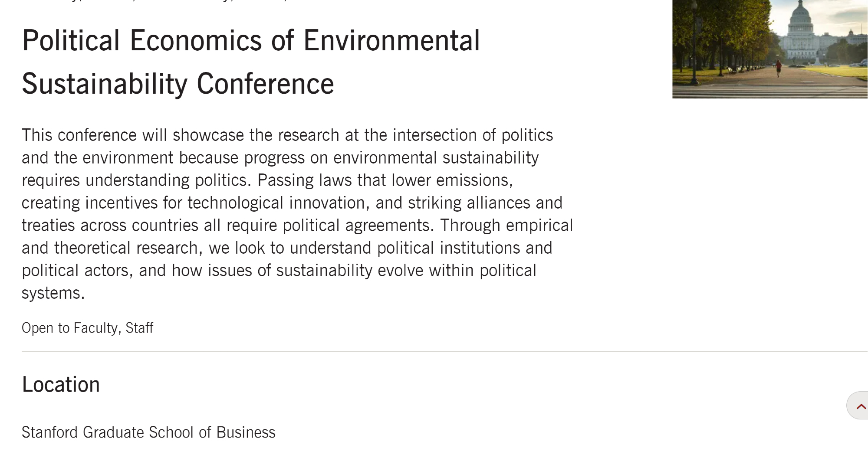This screenshot has height=458, width=868.
Task: Open the Capitol building conference image
Action: [769, 49]
